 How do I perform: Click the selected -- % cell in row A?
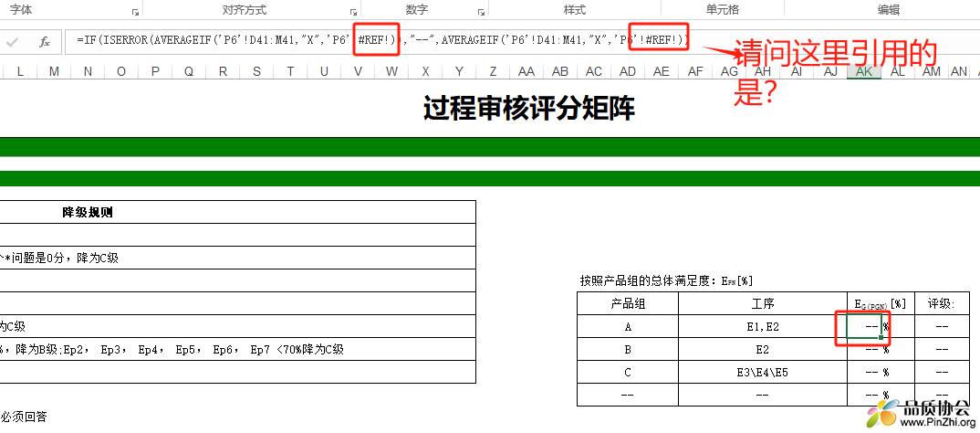coord(864,327)
